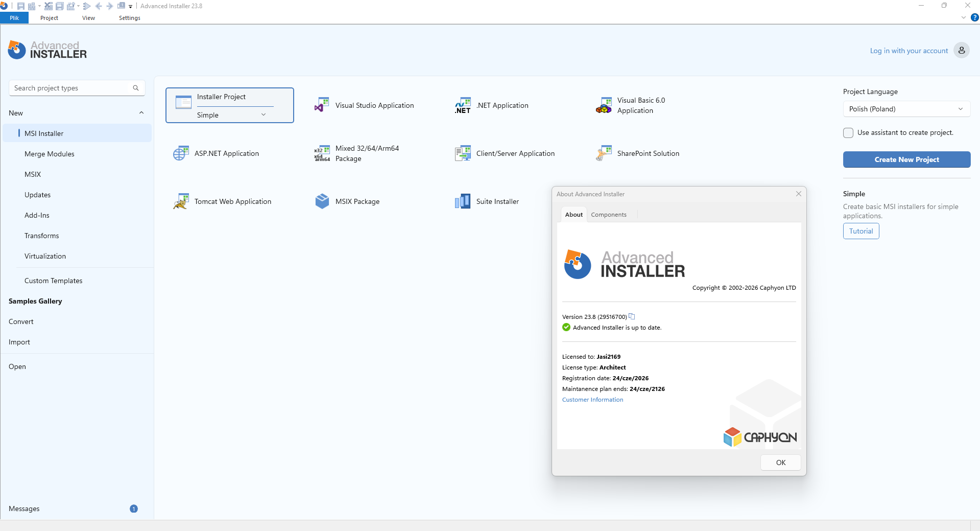Image resolution: width=980 pixels, height=531 pixels.
Task: Click the Save icon in the quick access toolbar
Action: 21,6
